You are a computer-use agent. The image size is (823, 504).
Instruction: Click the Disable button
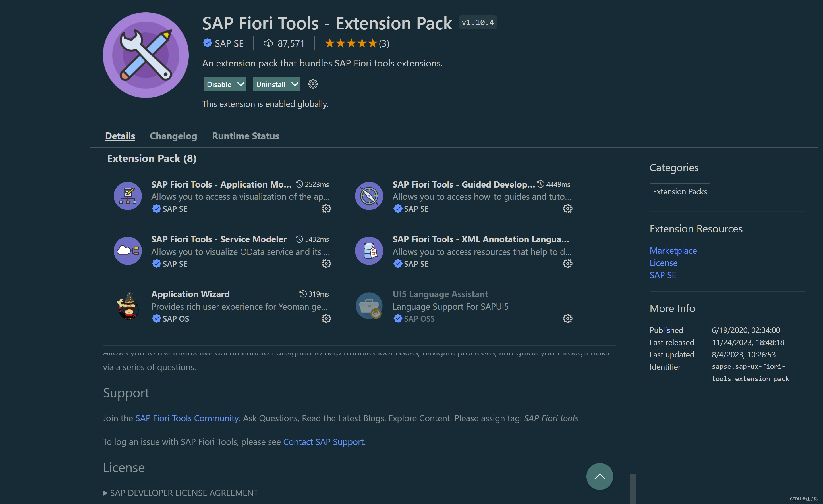click(219, 84)
